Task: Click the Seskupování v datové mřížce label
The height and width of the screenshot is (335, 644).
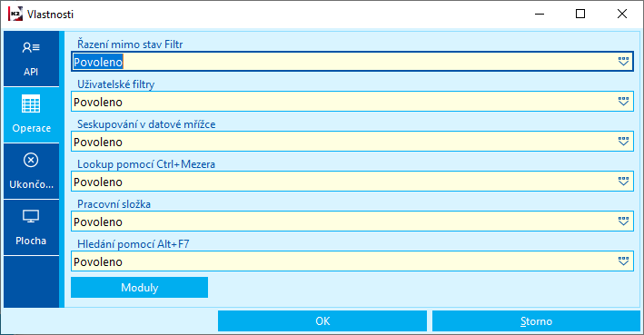Action: pyautogui.click(x=146, y=124)
